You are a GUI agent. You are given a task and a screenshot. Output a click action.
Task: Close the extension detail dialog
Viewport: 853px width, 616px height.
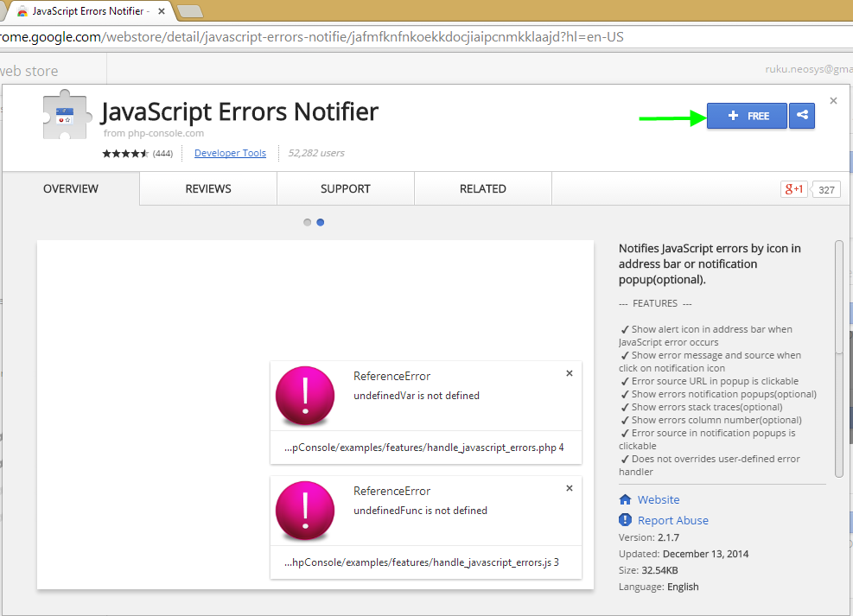pos(833,101)
